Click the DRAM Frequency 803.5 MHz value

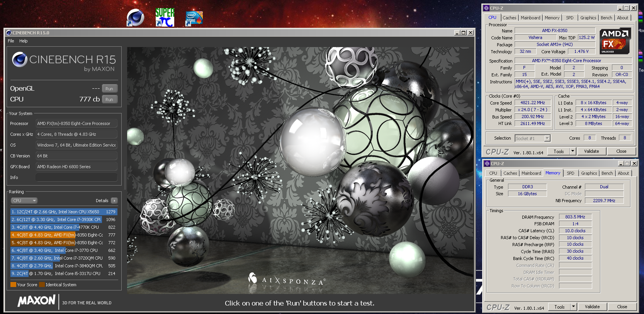[x=575, y=217]
